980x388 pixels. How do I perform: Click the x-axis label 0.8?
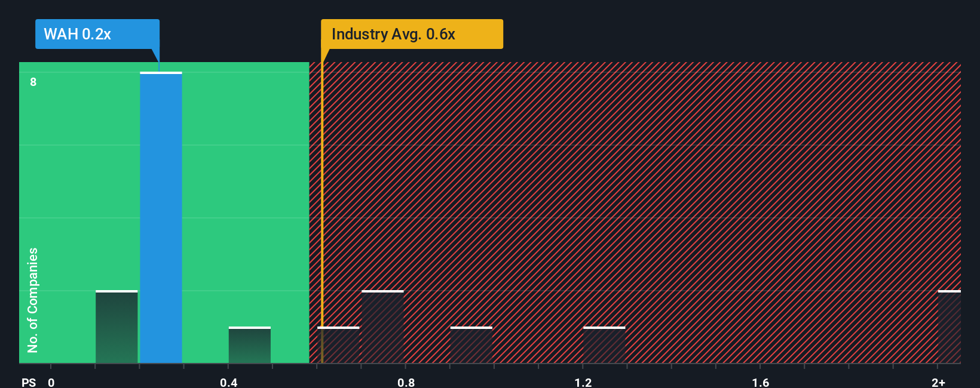tap(406, 382)
